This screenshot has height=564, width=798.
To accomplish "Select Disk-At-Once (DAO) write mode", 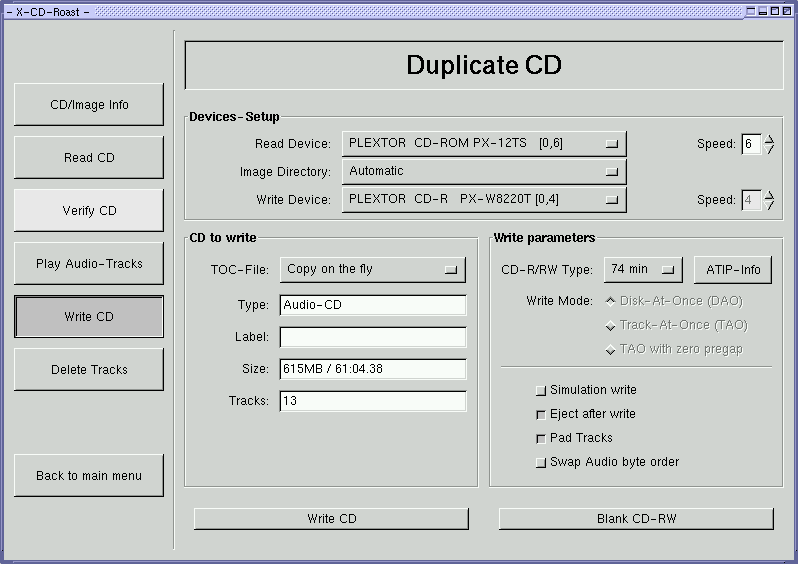I will click(611, 301).
